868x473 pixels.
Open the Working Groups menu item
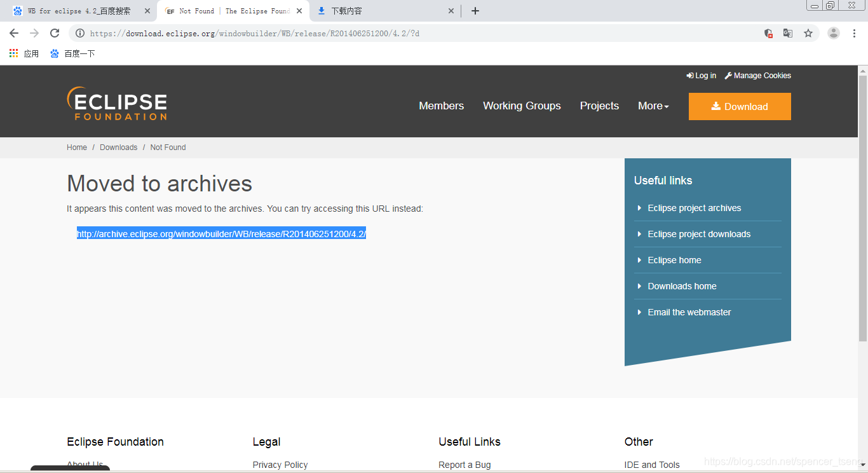(522, 106)
